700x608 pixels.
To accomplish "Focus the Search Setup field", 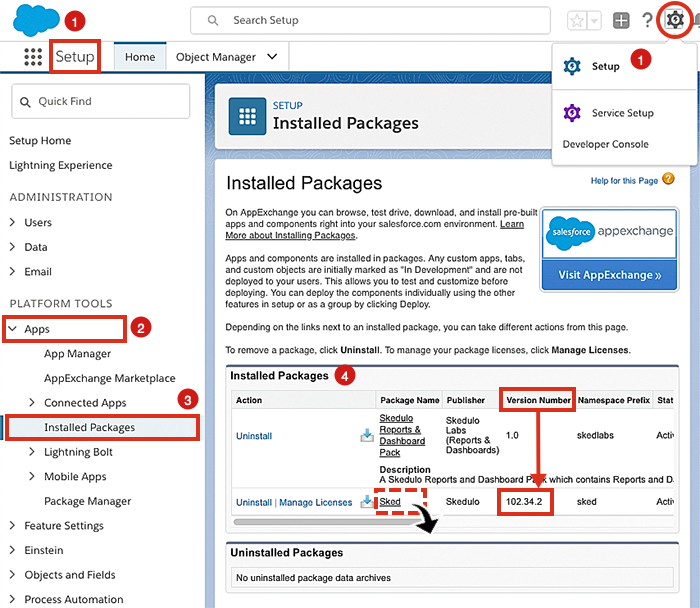I will pos(370,21).
